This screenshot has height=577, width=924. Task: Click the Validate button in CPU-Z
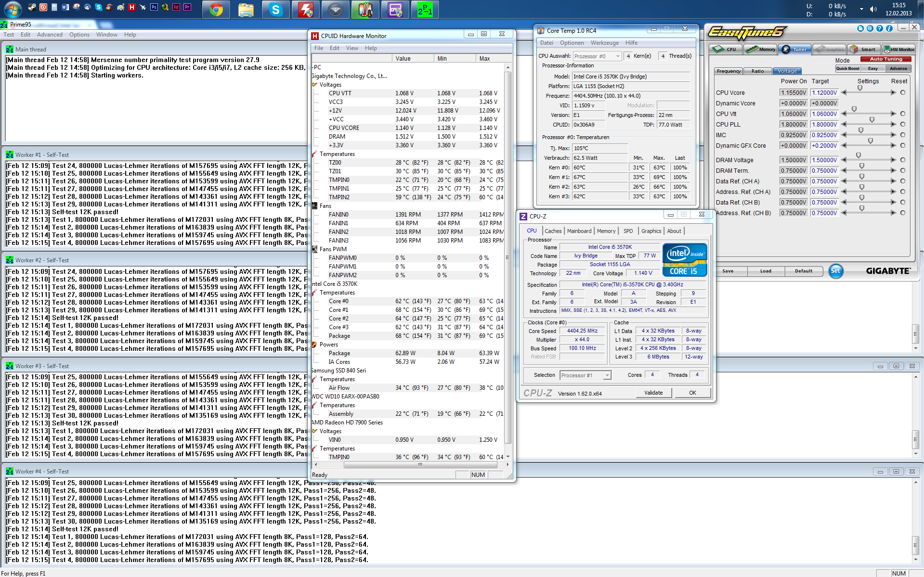click(653, 393)
